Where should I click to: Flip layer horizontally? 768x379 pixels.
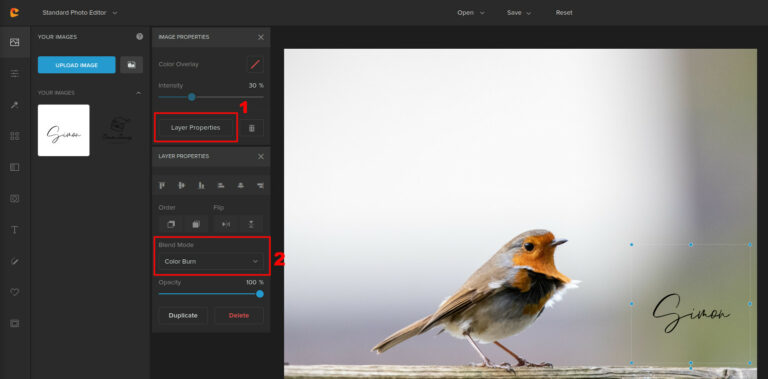point(226,224)
